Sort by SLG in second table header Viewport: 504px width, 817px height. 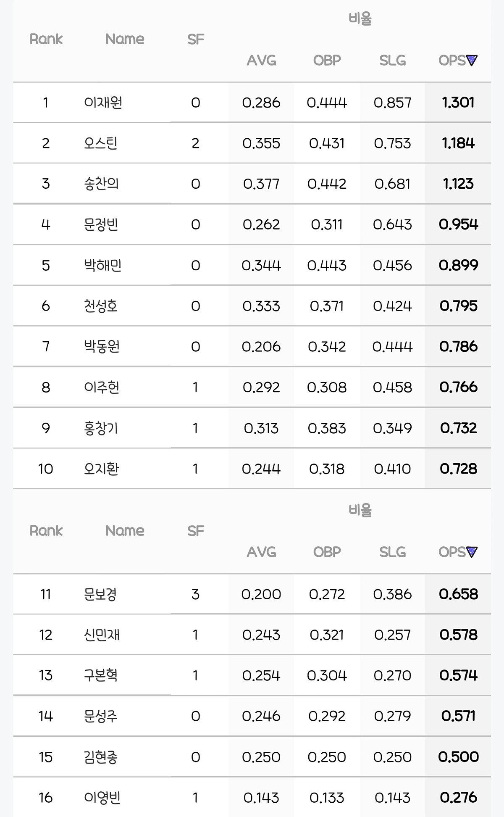(x=392, y=552)
